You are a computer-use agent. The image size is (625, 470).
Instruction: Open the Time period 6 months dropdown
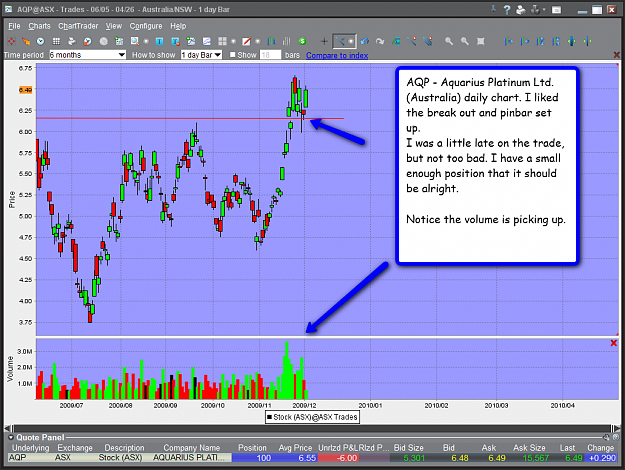[x=87, y=55]
